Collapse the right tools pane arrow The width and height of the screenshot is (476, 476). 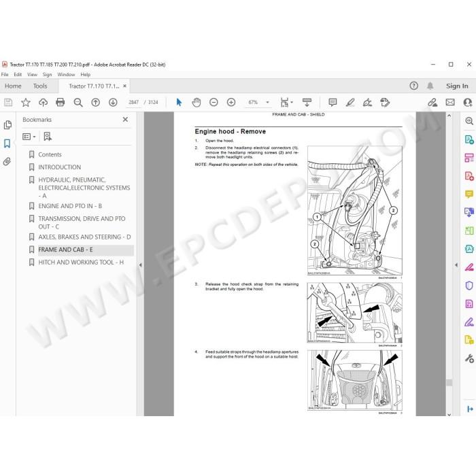[456, 265]
